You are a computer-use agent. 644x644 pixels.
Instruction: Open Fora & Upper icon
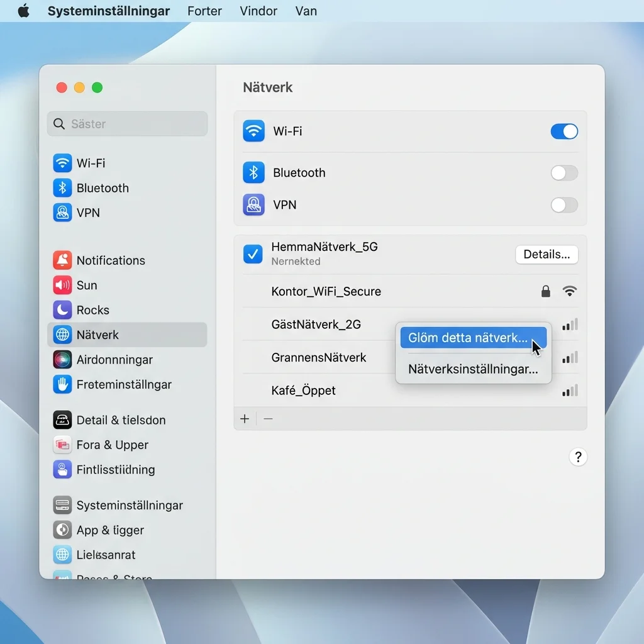pyautogui.click(x=62, y=445)
